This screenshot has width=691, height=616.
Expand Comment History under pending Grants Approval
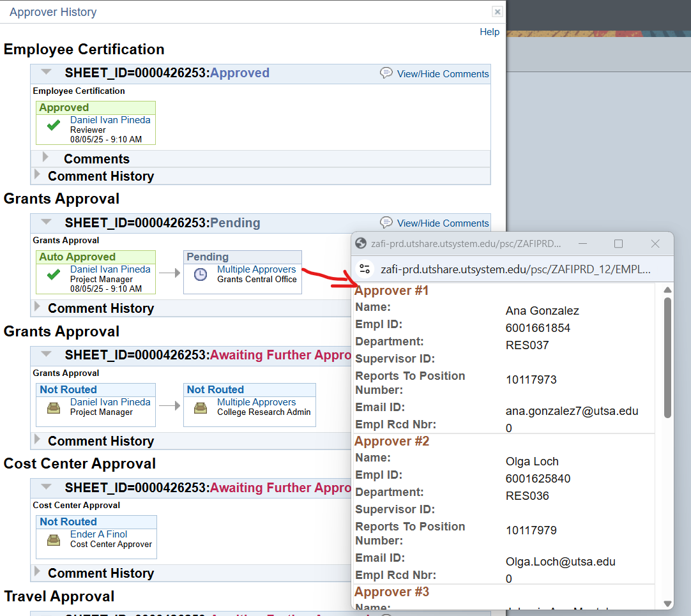point(37,306)
